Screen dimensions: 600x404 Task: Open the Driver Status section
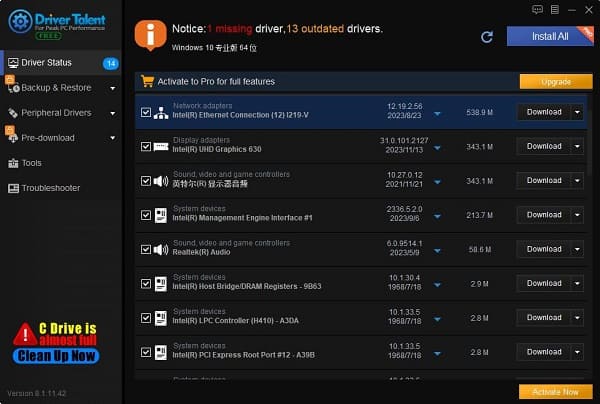tap(61, 63)
